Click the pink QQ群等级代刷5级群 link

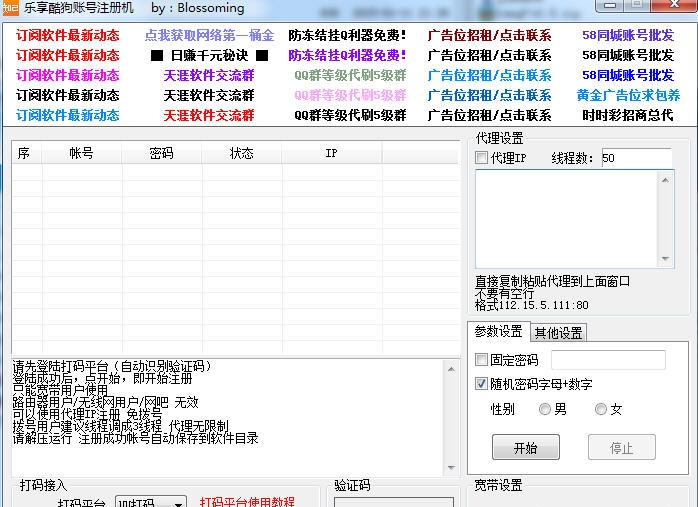click(x=350, y=95)
